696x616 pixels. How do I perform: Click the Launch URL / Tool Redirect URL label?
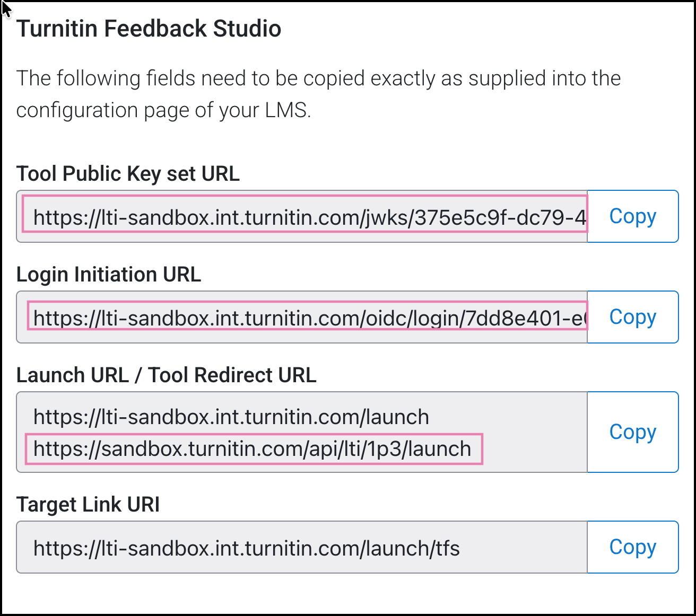click(166, 375)
